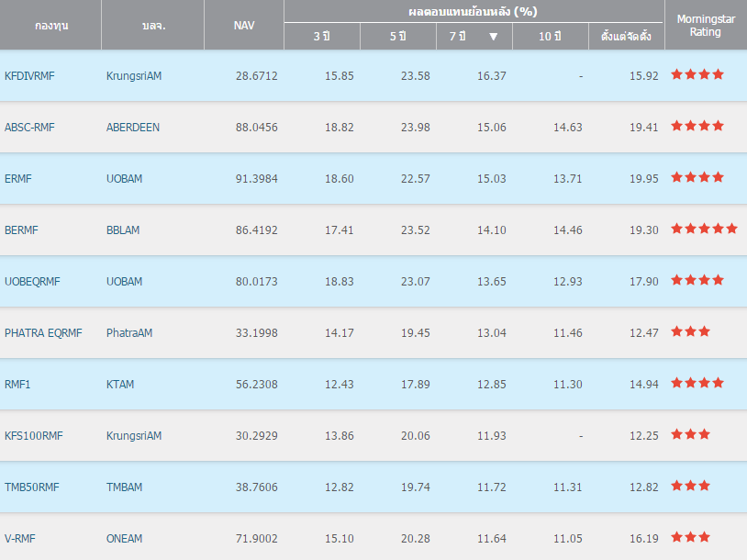
Task: Click the ตั้งแต่จัดตั้ง column header
Action: click(x=626, y=37)
